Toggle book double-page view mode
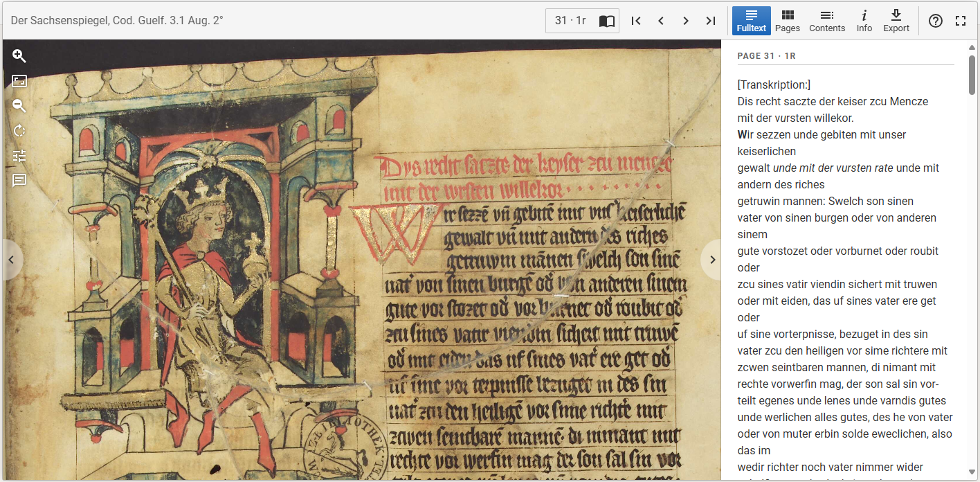 [606, 21]
